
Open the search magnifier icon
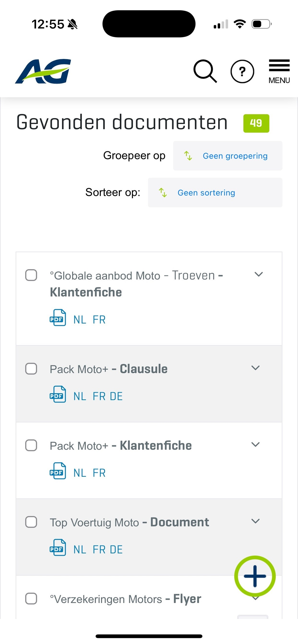(205, 71)
